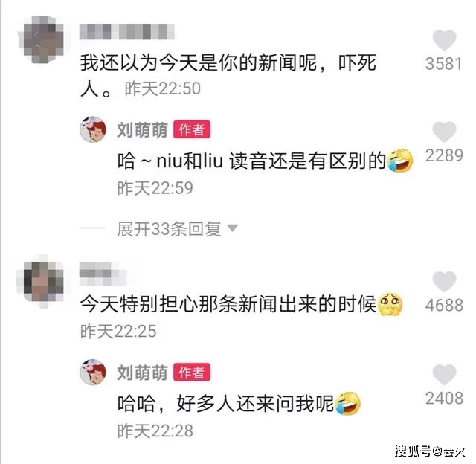Open 刘萌萌's avatar in the 22:28 reply
476x464 pixels.
tap(93, 373)
